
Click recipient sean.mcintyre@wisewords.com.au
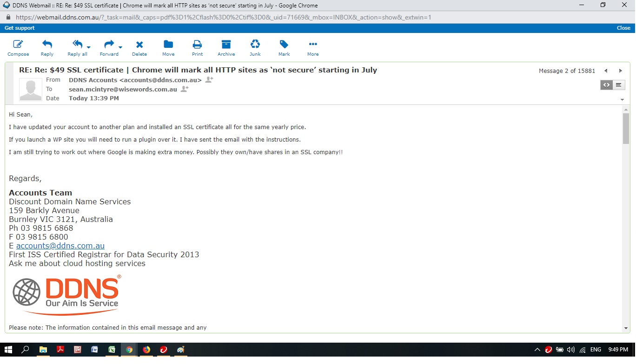point(123,89)
